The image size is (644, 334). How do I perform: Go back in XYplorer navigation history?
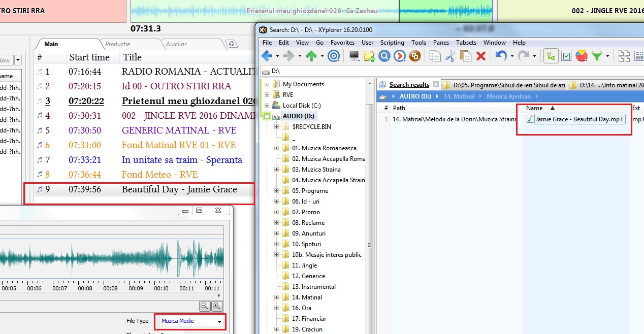pyautogui.click(x=267, y=56)
